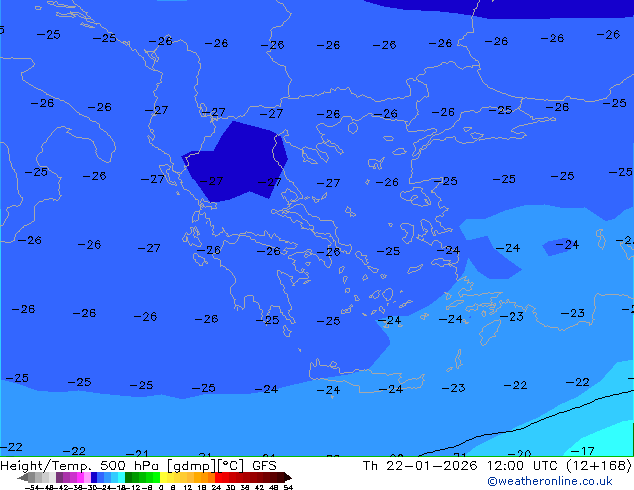This screenshot has height=490, width=634.
Task: Click the GFS model label
Action: [x=264, y=466]
